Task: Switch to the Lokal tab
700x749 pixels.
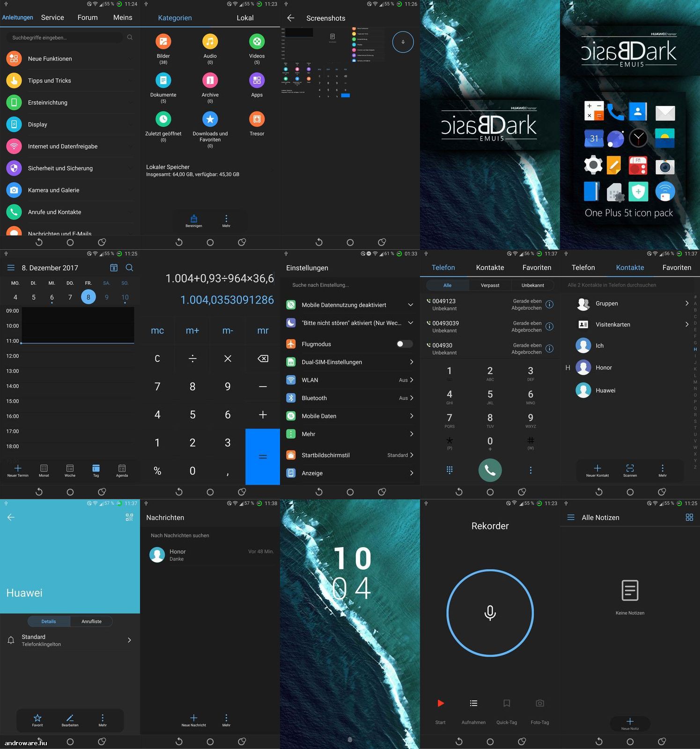Action: pos(245,18)
